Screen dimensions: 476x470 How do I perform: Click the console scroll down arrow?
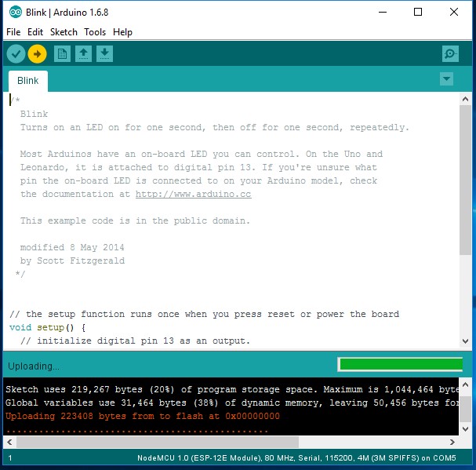point(465,429)
